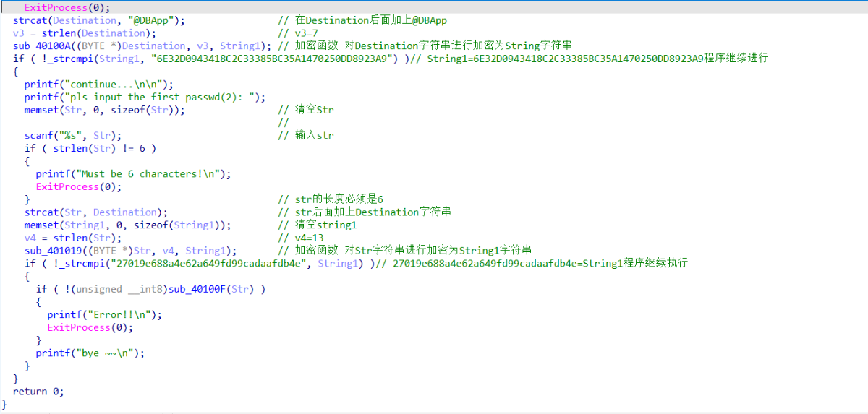The width and height of the screenshot is (868, 414).
Task: Click the "(BYTE *)Str" argument
Action: (120, 251)
